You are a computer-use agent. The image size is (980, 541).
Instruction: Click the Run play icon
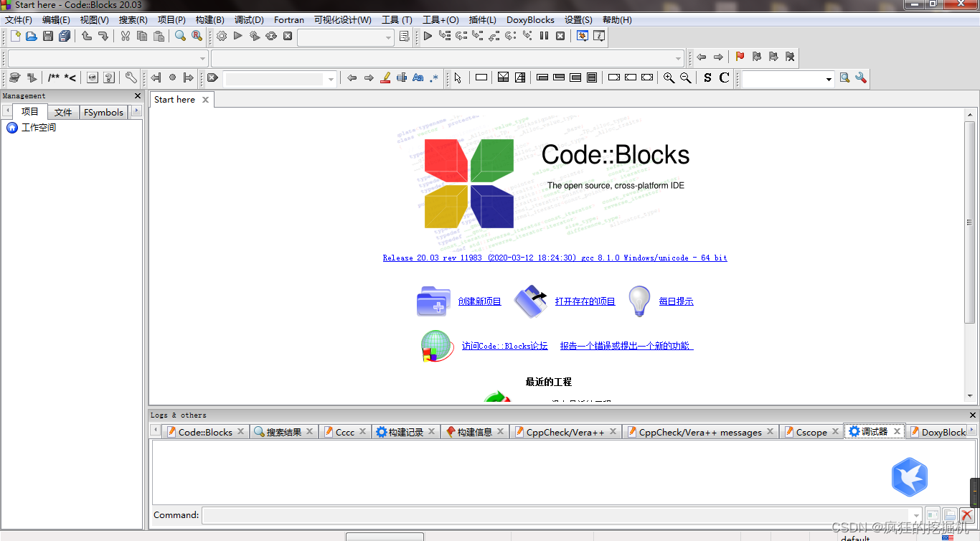[238, 36]
